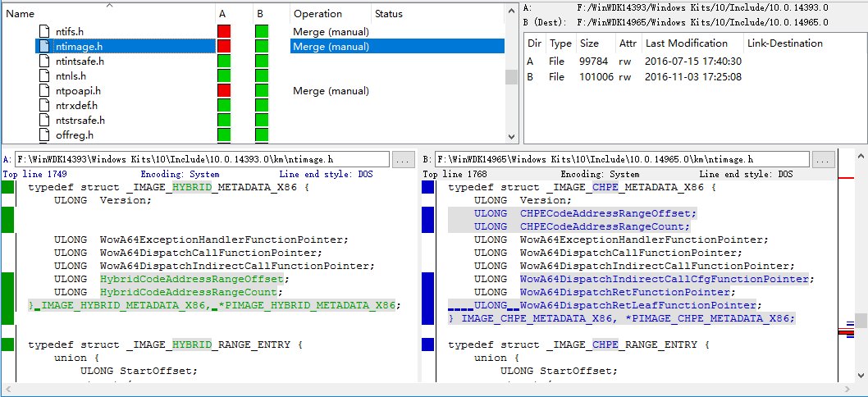Select the ntpoapi.h file icon
Viewport: 868px width, 397px height.
point(44,91)
